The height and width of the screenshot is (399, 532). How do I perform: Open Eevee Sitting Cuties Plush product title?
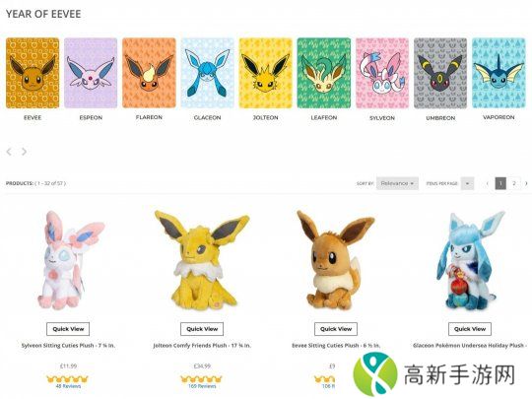pyautogui.click(x=336, y=346)
